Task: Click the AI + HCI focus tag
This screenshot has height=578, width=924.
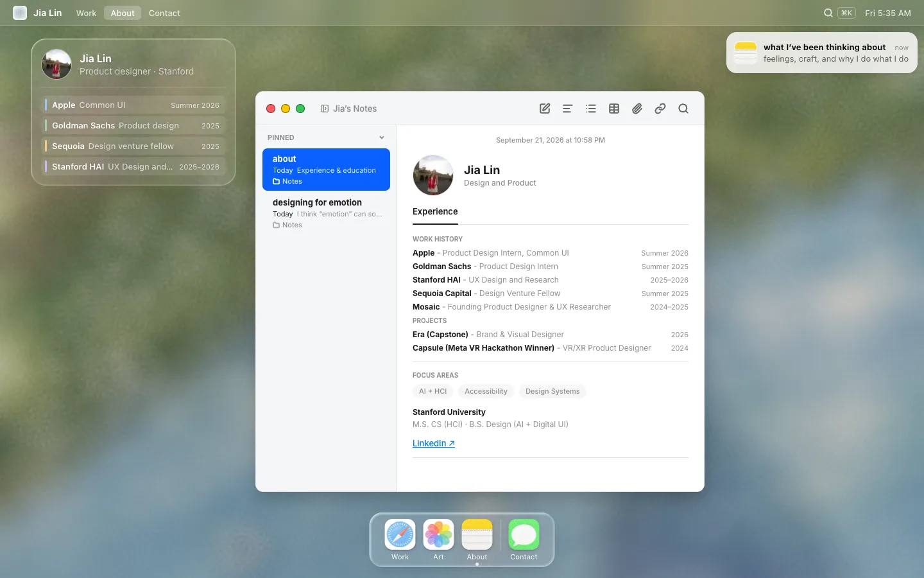Action: [x=433, y=391]
